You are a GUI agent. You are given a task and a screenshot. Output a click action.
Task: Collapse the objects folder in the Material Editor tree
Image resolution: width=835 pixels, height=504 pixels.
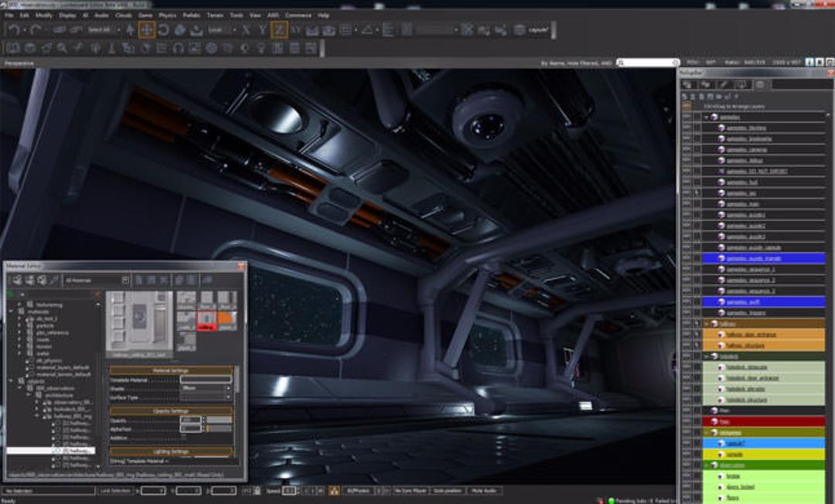click(x=11, y=380)
